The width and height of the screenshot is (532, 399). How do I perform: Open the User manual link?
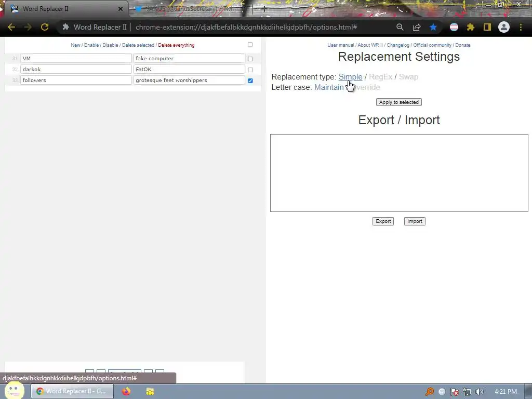tap(341, 45)
